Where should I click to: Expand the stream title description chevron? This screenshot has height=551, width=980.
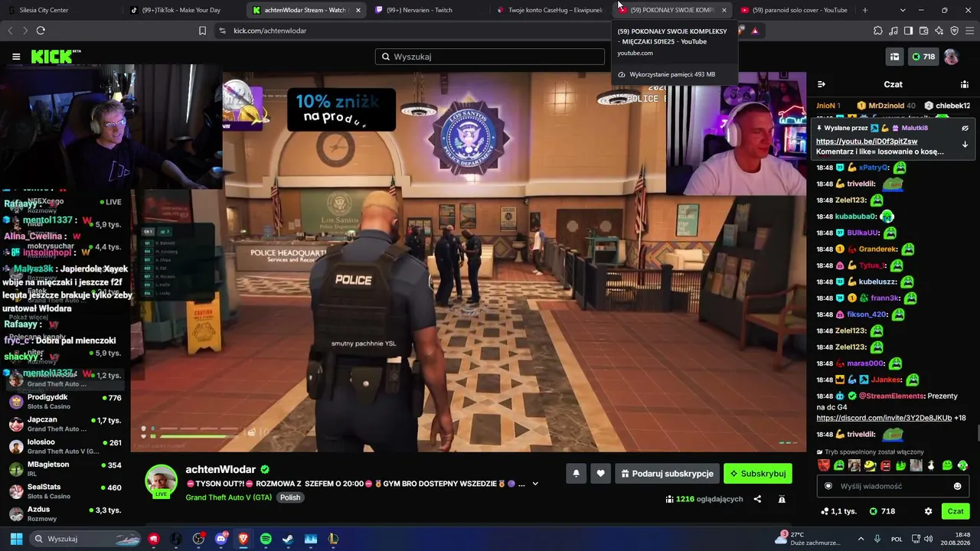click(x=535, y=484)
